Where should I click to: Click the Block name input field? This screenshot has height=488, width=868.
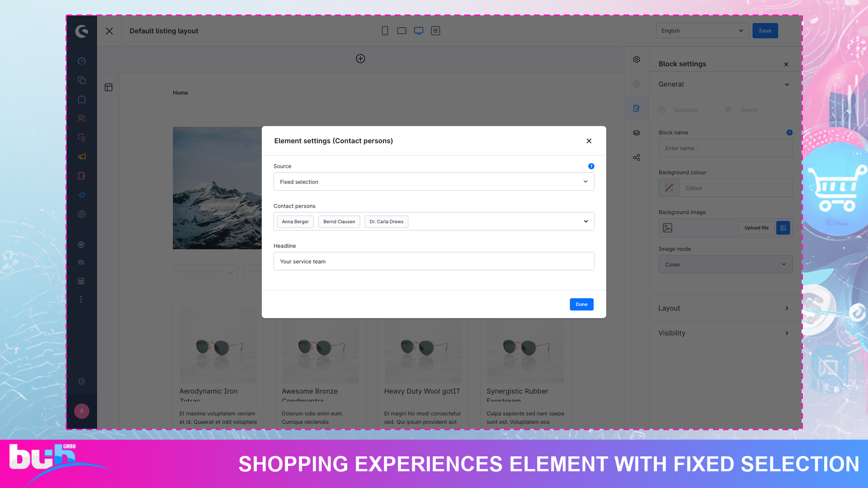coord(725,148)
